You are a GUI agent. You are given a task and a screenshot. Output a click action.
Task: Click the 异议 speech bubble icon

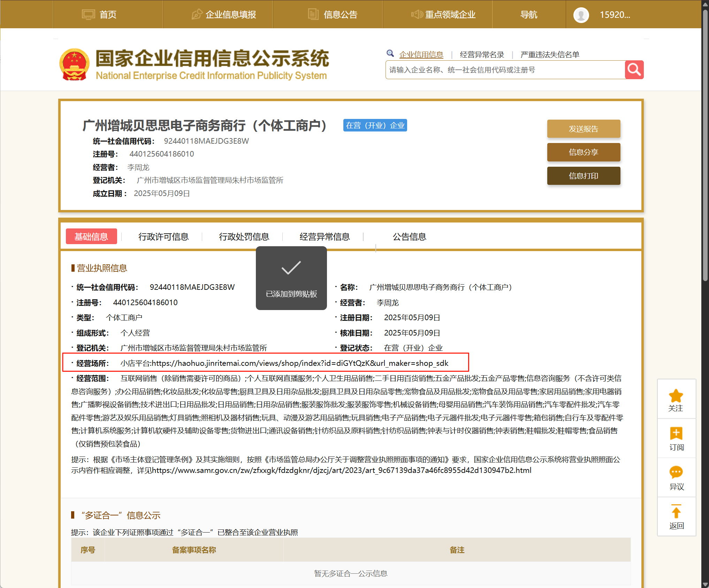pos(676,472)
